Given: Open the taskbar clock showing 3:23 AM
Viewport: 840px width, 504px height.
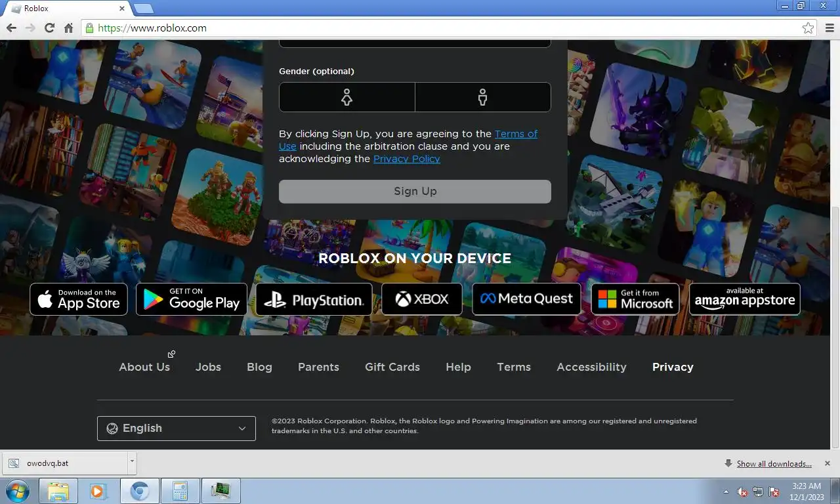Looking at the screenshot, I should point(807,492).
